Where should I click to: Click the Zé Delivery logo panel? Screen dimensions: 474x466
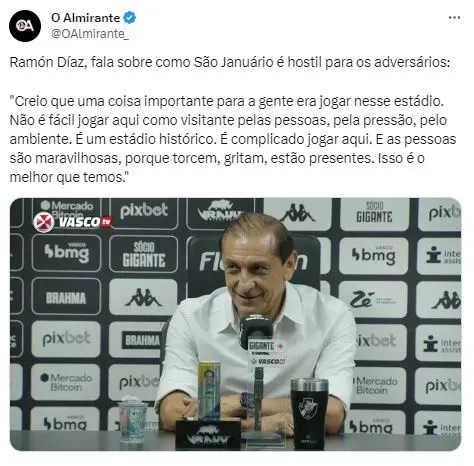373,299
